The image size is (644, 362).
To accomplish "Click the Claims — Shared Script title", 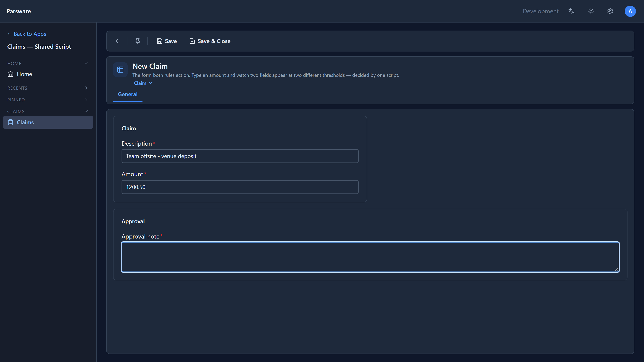I will [x=39, y=46].
